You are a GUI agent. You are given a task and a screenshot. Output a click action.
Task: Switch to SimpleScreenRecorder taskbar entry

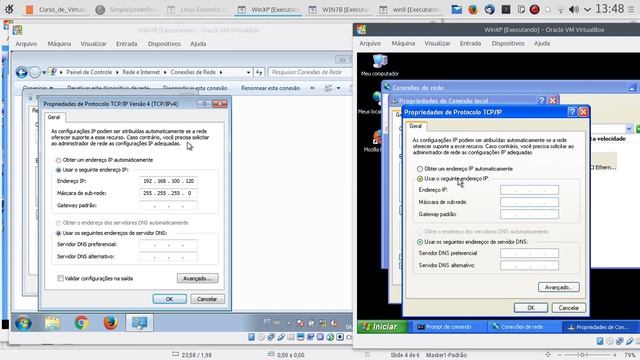pyautogui.click(x=126, y=9)
